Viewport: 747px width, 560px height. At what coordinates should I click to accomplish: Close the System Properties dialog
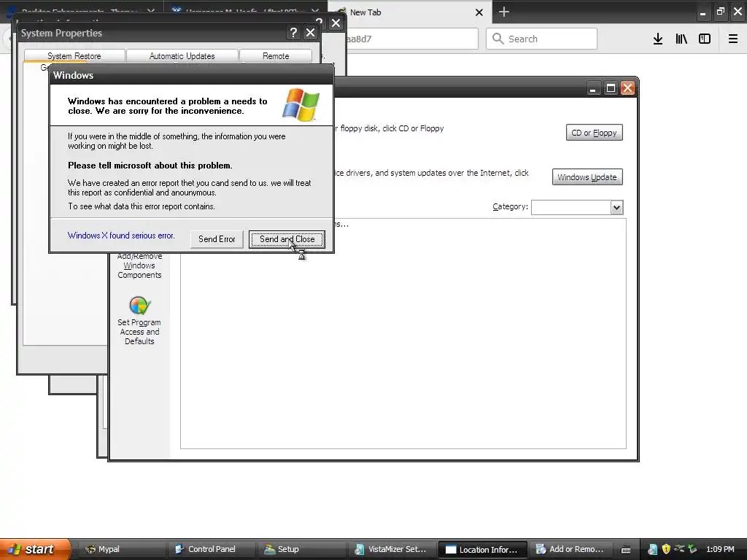pos(311,32)
